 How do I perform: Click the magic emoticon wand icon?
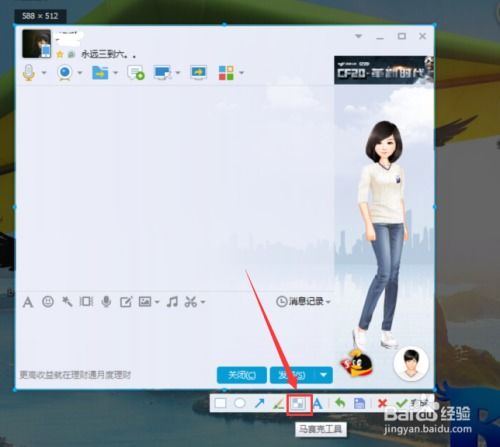67,302
